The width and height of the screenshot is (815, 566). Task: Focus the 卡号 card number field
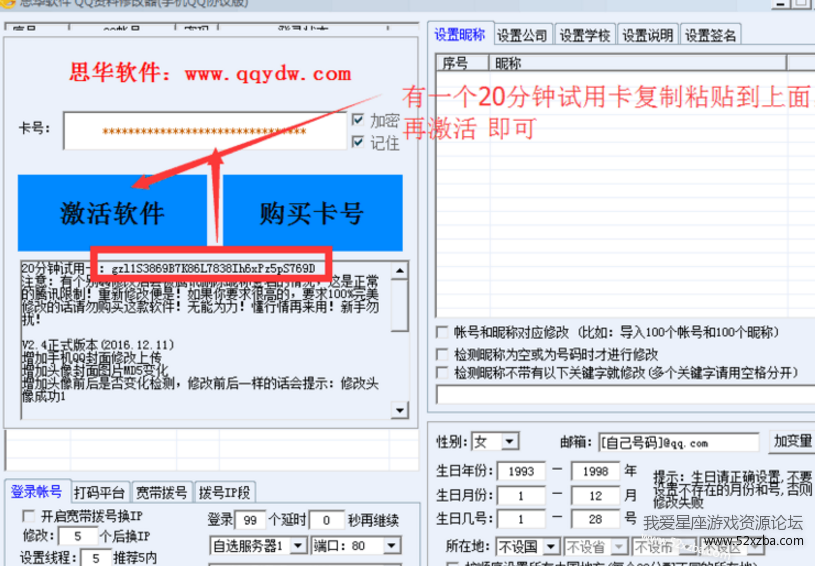coord(204,131)
